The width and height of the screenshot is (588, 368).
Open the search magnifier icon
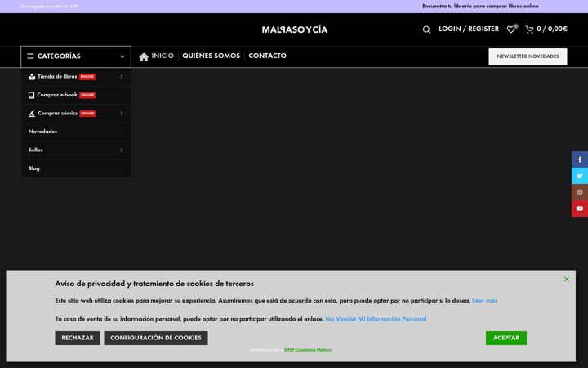point(426,29)
